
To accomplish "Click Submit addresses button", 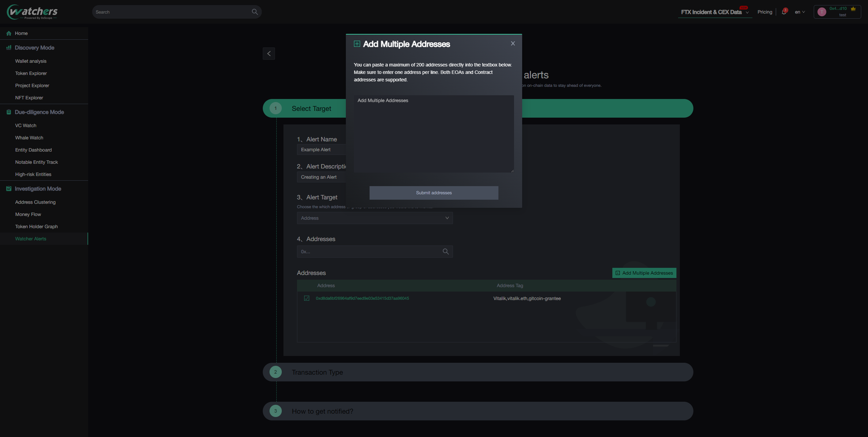I will pos(434,193).
